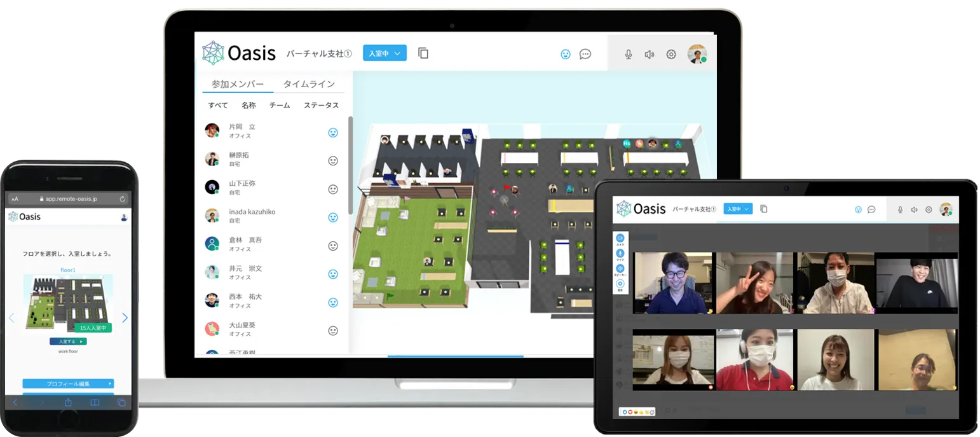
Task: Open the chat bubble icon on the laptop
Action: 585,55
